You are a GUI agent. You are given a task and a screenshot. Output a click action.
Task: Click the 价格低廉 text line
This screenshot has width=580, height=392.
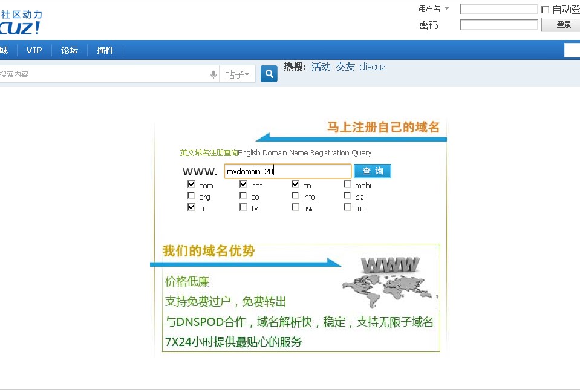[187, 281]
